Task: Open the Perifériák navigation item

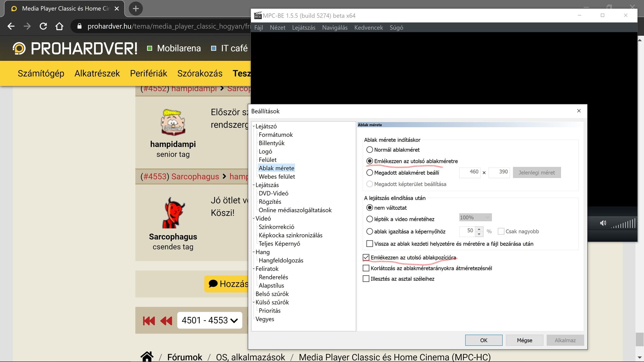Action: point(149,73)
